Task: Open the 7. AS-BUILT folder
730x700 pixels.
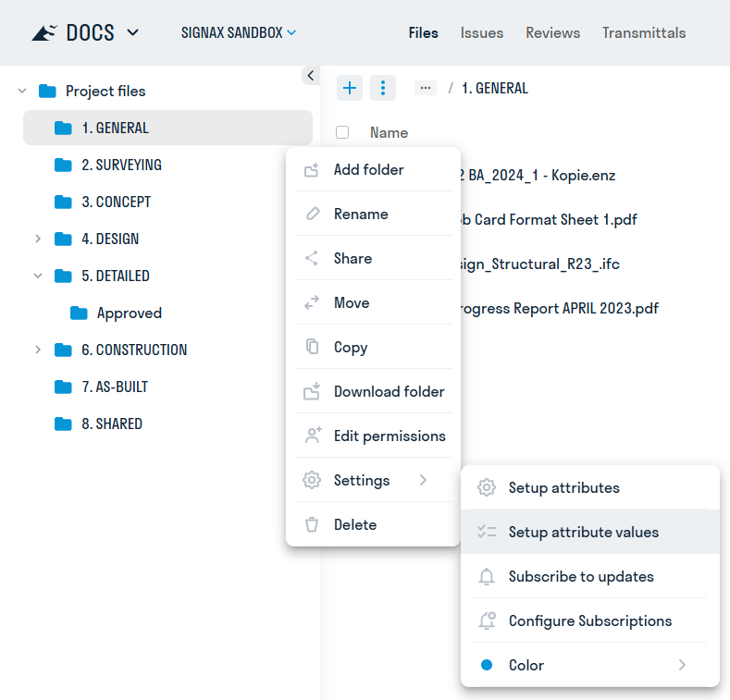Action: (115, 387)
